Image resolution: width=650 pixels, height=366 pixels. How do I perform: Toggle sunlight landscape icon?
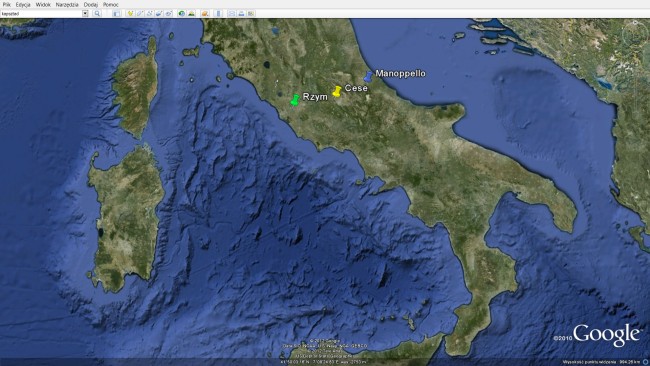pos(191,14)
